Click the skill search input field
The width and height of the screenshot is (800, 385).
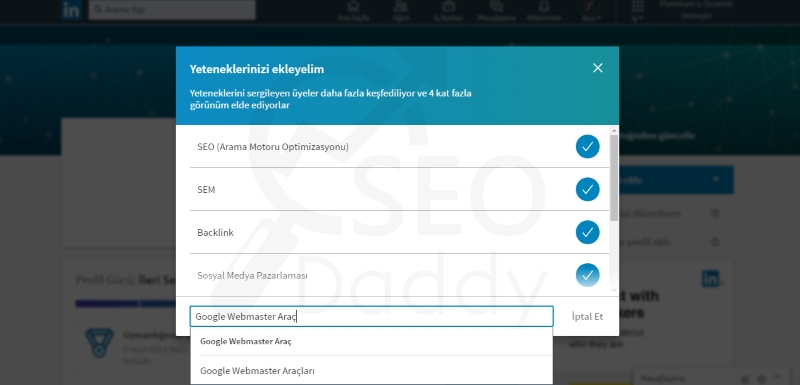pyautogui.click(x=371, y=316)
